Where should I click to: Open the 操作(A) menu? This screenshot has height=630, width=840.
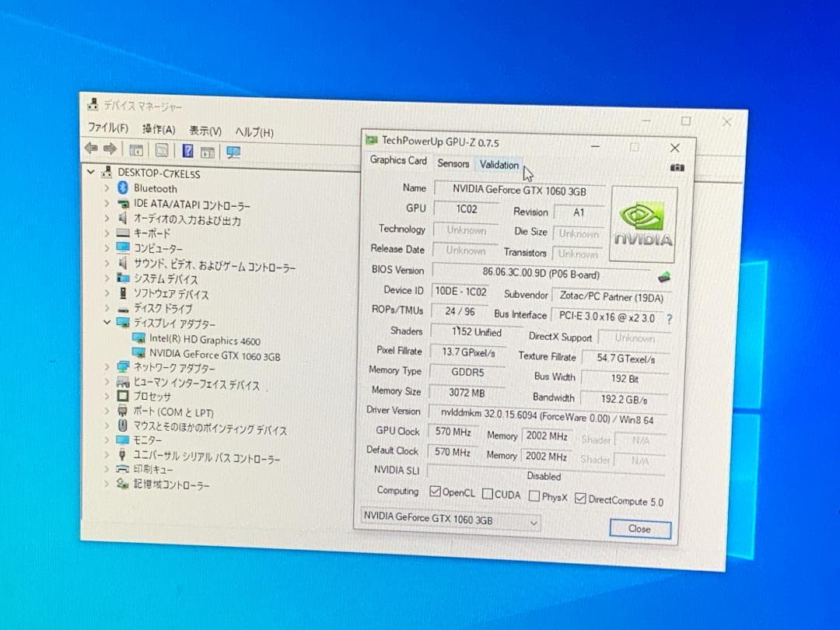click(159, 129)
